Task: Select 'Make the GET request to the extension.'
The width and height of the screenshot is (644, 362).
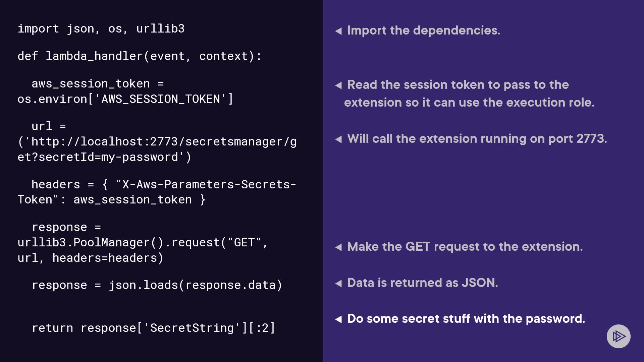Action: click(x=465, y=247)
